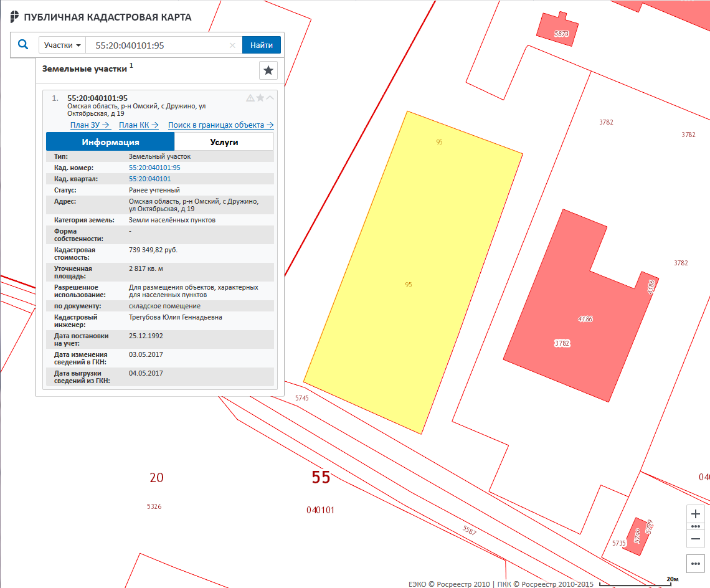Select the Информация tab
Screen dimensions: 710x588
(x=110, y=142)
